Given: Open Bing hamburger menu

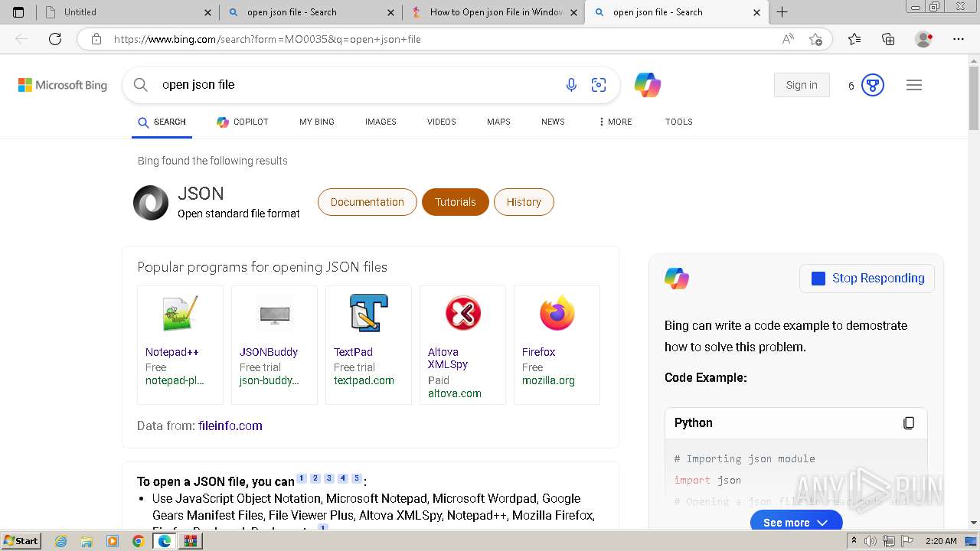Looking at the screenshot, I should (914, 85).
